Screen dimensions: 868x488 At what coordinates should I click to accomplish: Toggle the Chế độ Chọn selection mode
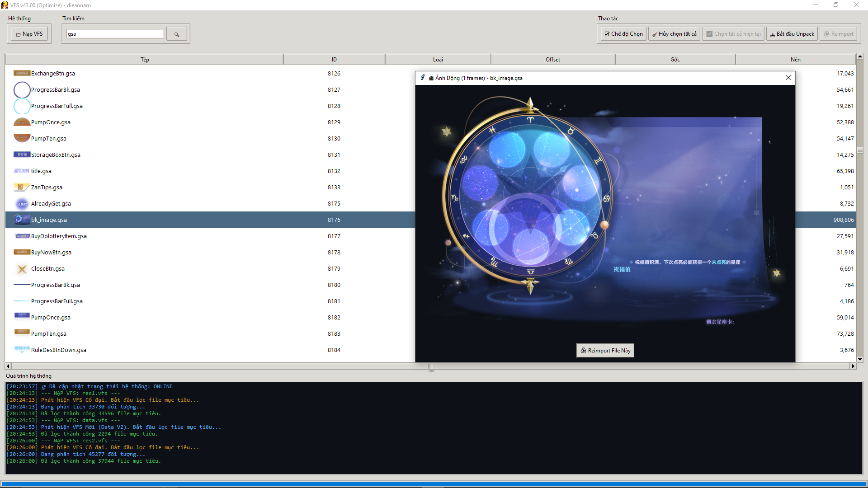(623, 33)
